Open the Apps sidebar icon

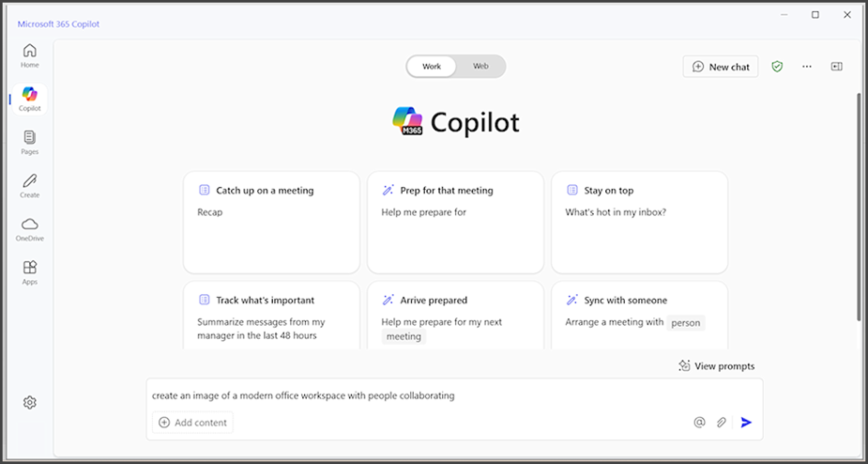(30, 272)
